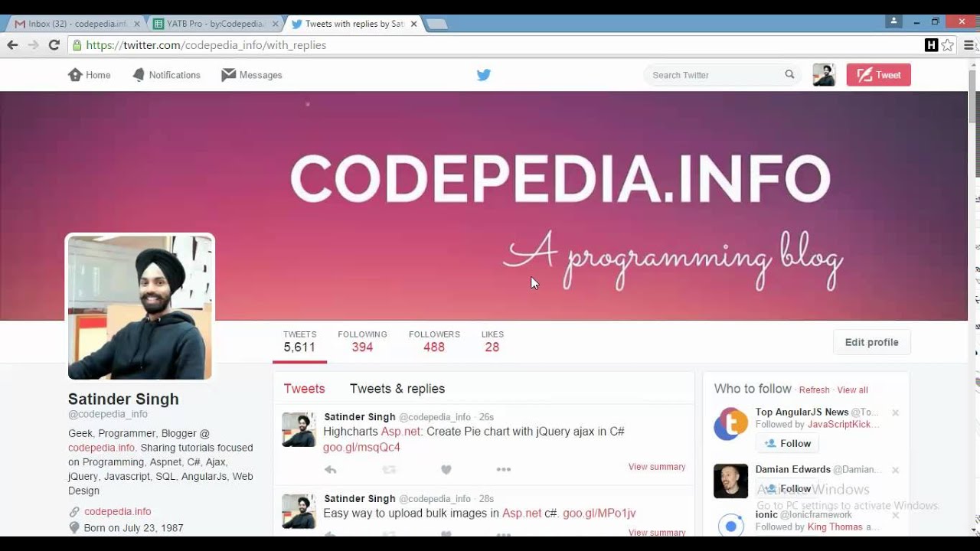The width and height of the screenshot is (980, 551).
Task: Click Top AngularJS News avatar
Action: pos(730,424)
